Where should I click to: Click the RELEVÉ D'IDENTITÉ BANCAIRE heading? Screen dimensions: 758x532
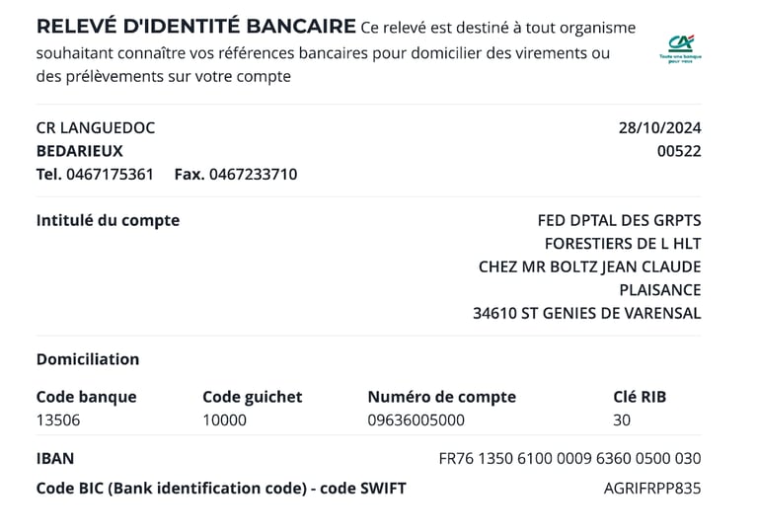click(196, 26)
